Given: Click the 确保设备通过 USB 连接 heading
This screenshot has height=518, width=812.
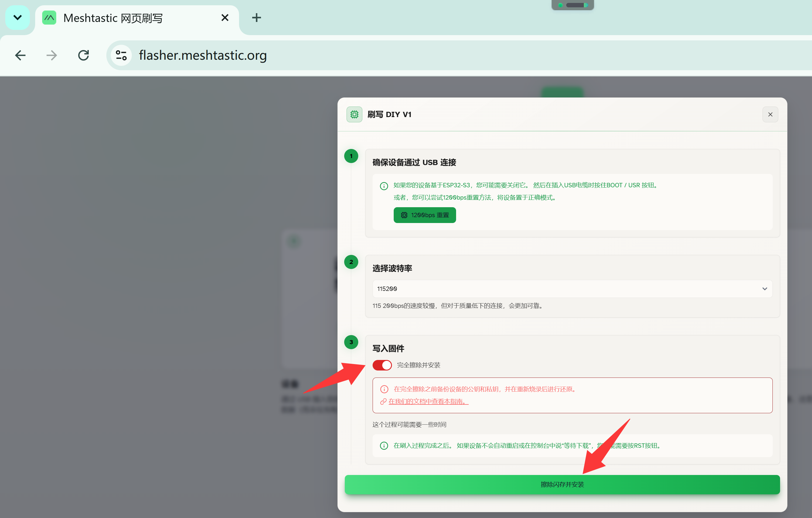Looking at the screenshot, I should pos(414,162).
